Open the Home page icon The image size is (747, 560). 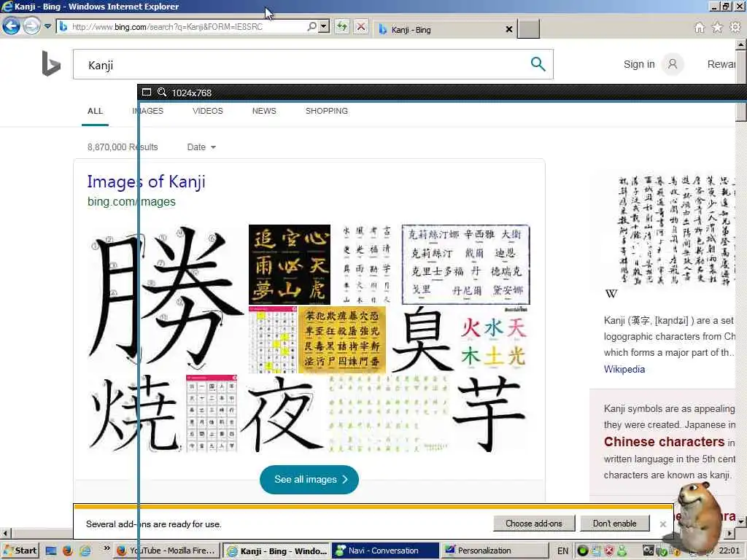pos(700,28)
